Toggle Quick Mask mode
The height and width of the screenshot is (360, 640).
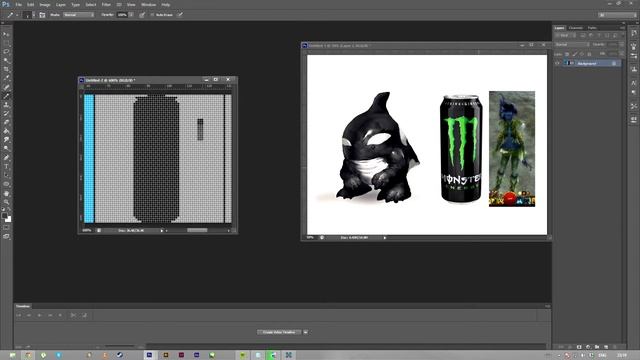coord(6,228)
